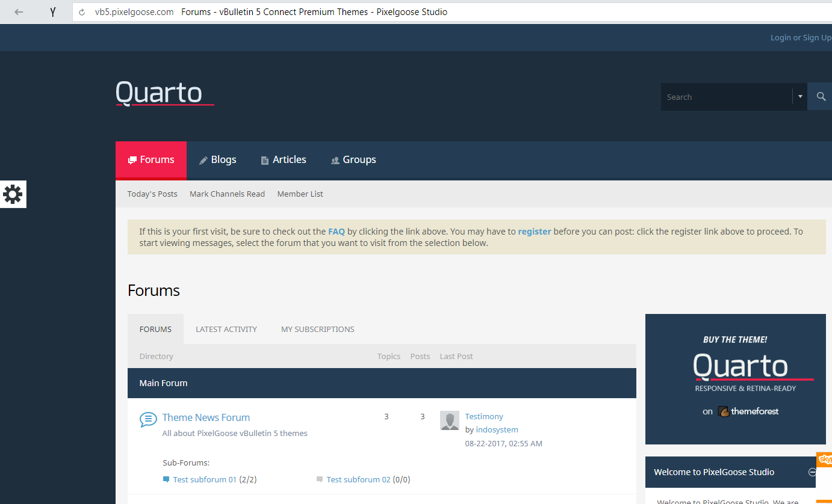The image size is (832, 504).
Task: Click the people icon beside Groups
Action: click(x=335, y=161)
